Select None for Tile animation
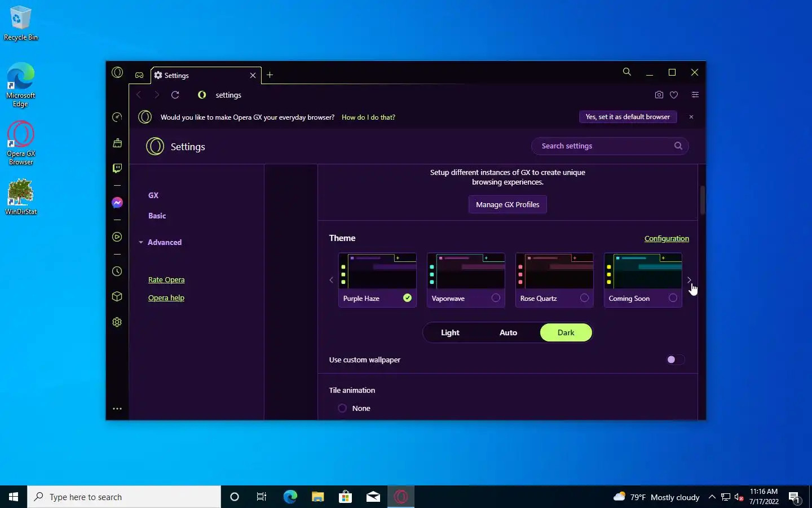Screen dimensions: 812x508 click(x=342, y=408)
